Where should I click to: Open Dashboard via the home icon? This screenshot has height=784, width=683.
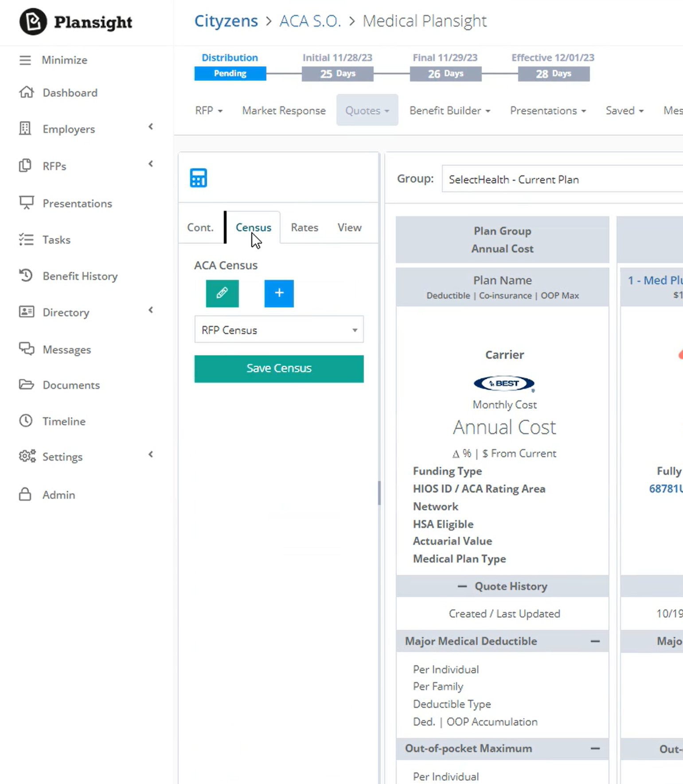click(x=27, y=92)
